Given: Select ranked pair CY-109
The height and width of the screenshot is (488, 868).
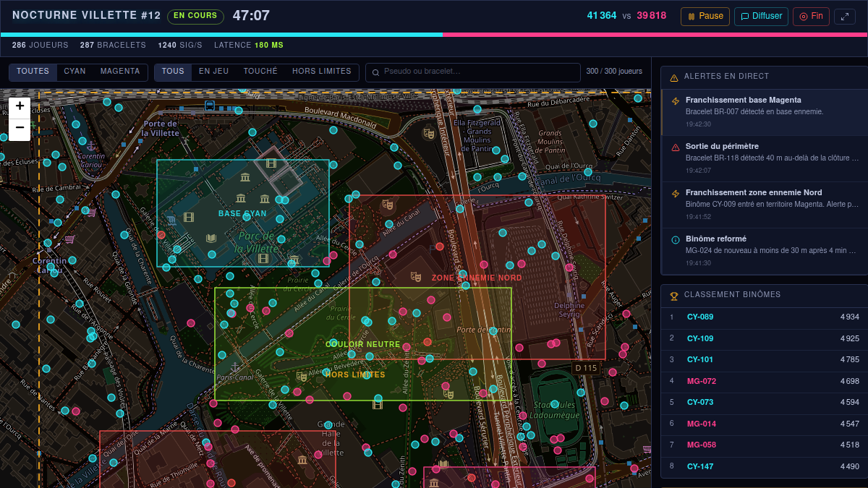Looking at the screenshot, I should pos(765,338).
